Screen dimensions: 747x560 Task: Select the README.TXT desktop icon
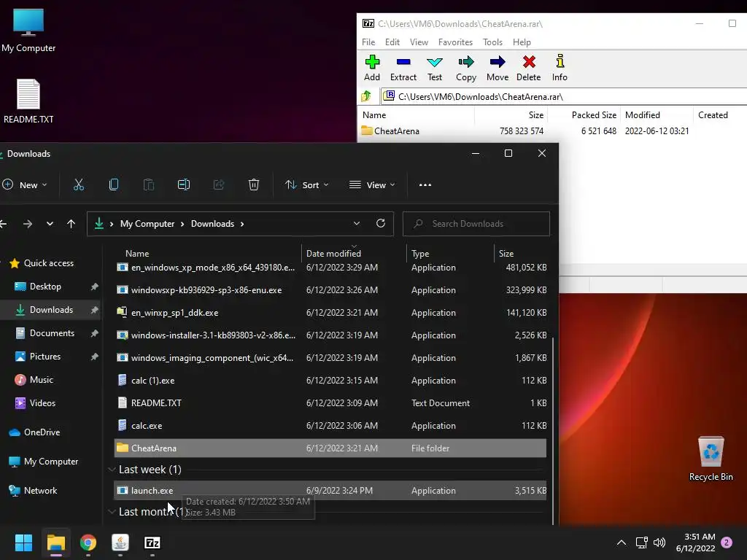click(28, 101)
